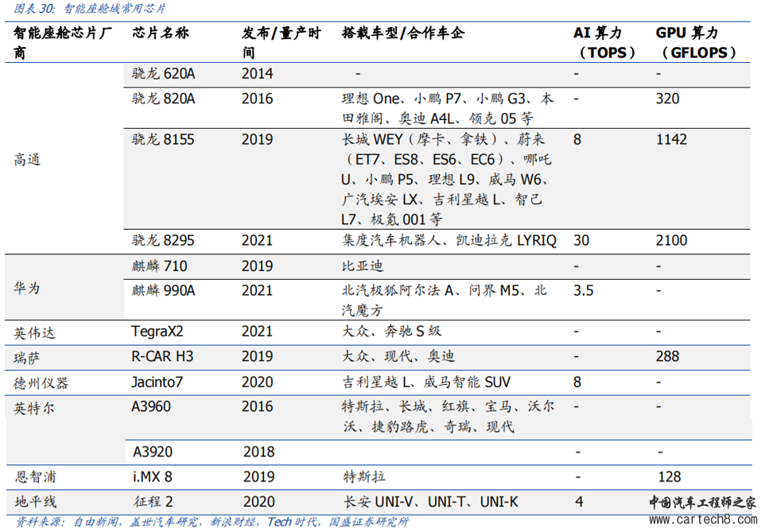This screenshot has width=765, height=532.
Task: Select the vendor cell '高通'
Action: tap(27, 160)
